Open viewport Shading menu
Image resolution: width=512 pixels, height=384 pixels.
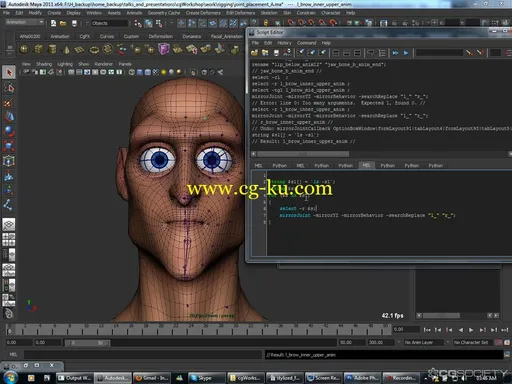tap(44, 64)
